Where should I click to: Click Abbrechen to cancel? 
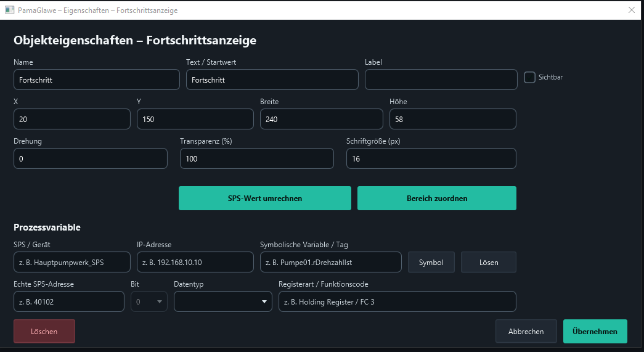526,332
